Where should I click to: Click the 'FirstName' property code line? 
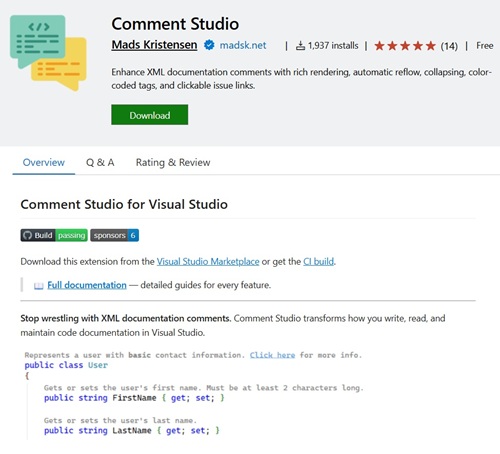[x=134, y=398]
